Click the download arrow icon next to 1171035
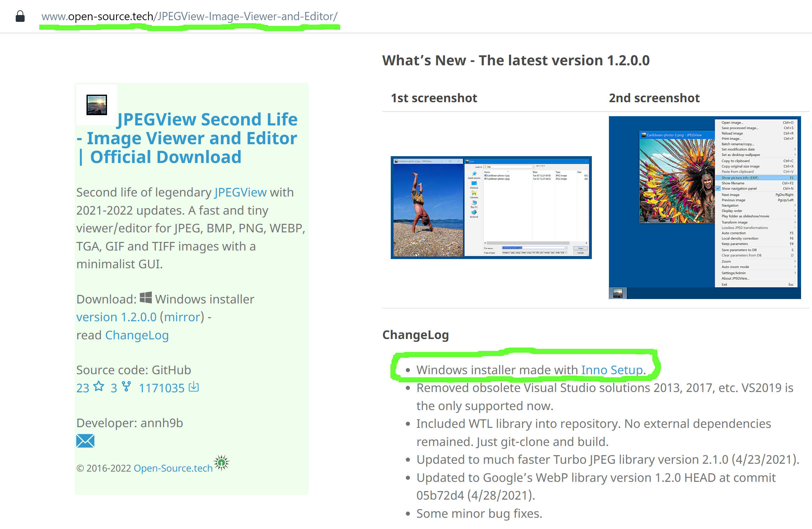This screenshot has width=812, height=529. click(194, 386)
